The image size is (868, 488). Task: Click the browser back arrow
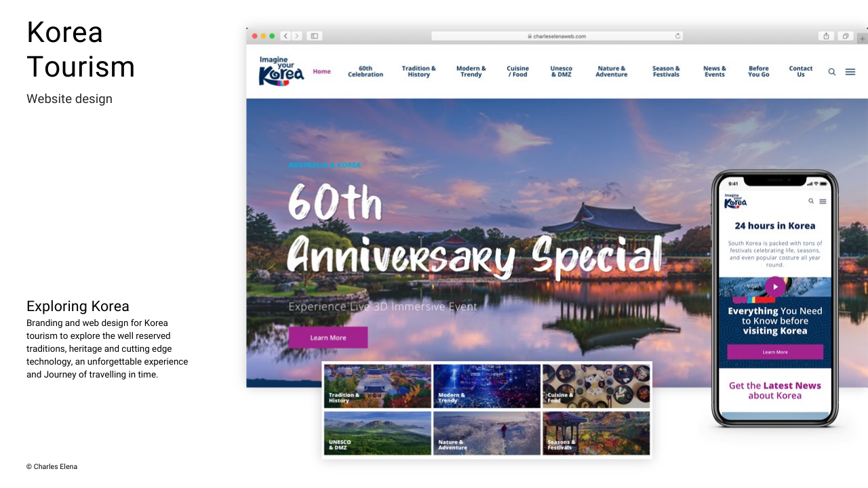285,36
